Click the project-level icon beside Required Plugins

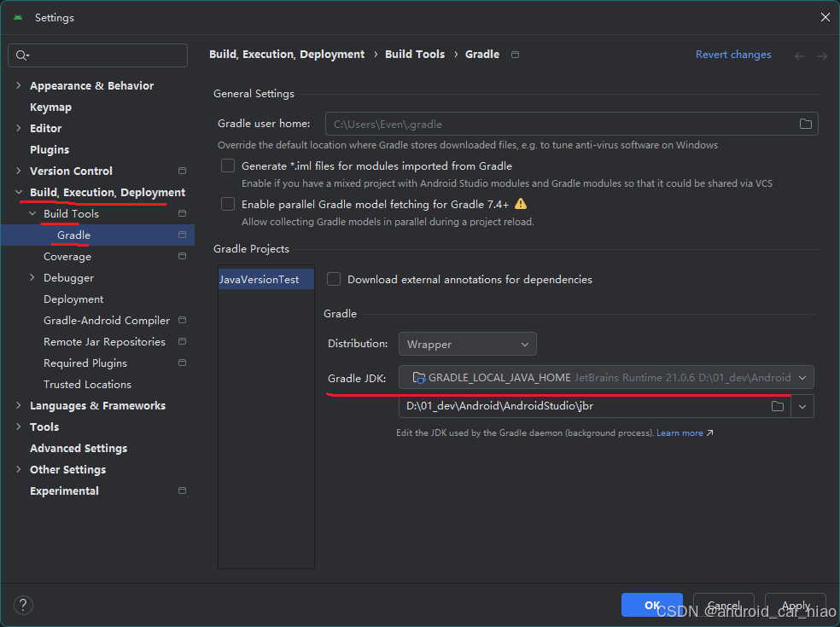point(182,363)
